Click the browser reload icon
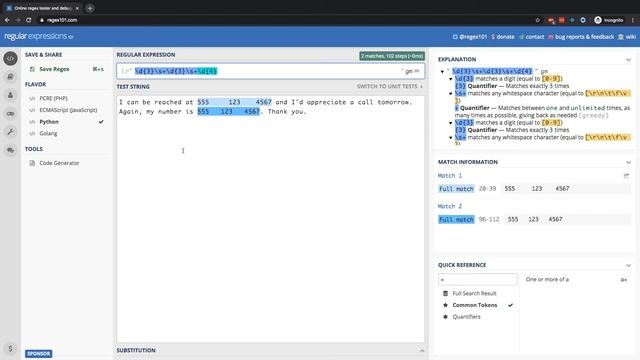Image resolution: width=640 pixels, height=360 pixels. (29, 20)
